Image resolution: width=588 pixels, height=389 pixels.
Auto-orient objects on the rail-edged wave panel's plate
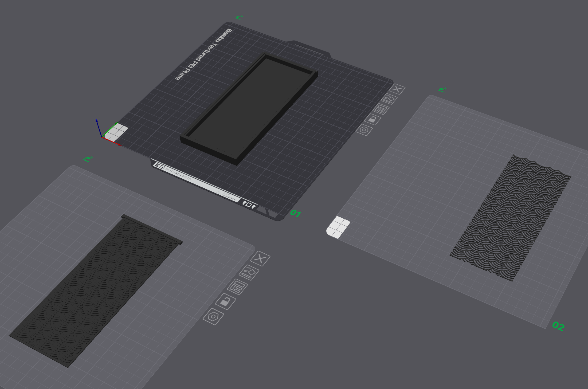click(x=249, y=273)
